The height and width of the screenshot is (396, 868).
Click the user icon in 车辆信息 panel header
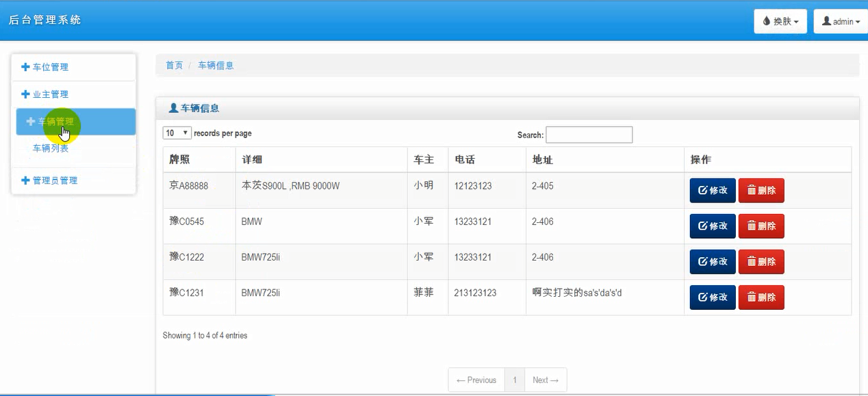tap(173, 108)
